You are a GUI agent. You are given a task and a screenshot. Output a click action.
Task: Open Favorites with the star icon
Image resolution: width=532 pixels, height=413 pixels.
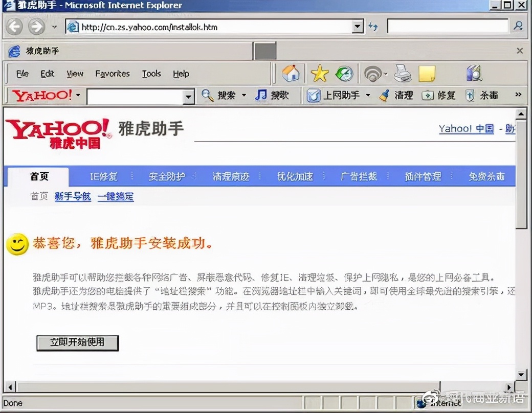click(x=319, y=74)
